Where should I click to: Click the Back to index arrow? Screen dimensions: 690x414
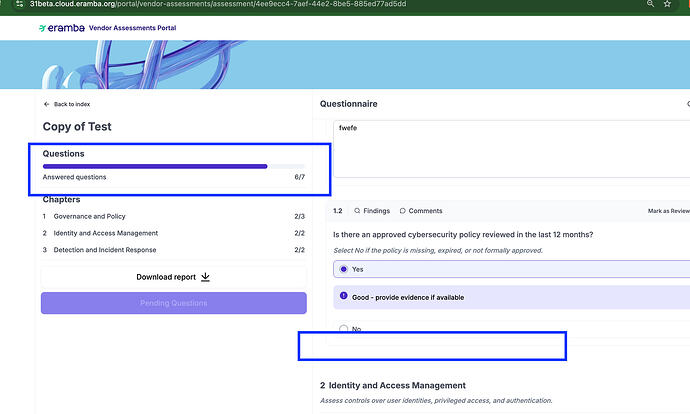46,104
